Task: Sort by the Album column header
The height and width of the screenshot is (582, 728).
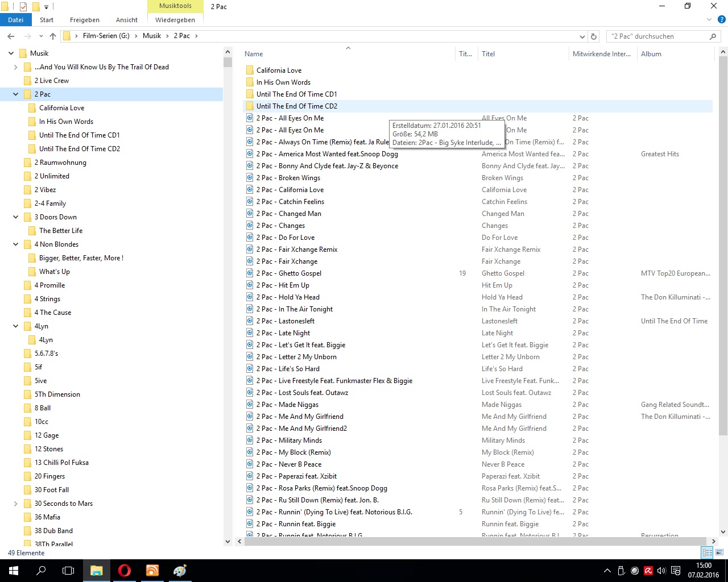Action: tap(675, 54)
